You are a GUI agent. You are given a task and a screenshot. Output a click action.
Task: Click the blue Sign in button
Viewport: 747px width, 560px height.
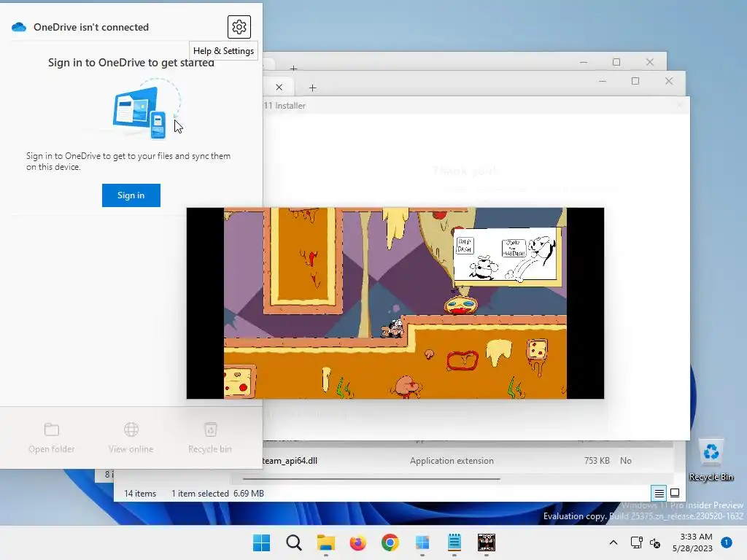click(x=131, y=195)
